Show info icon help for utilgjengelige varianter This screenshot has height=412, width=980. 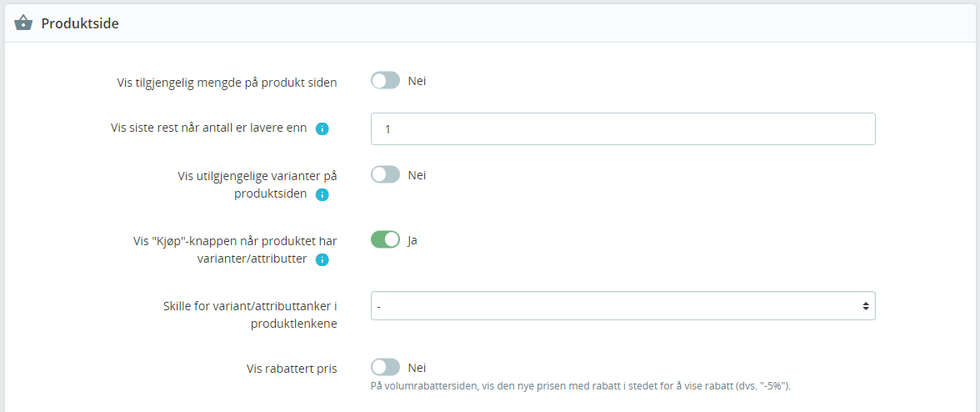[x=322, y=194]
